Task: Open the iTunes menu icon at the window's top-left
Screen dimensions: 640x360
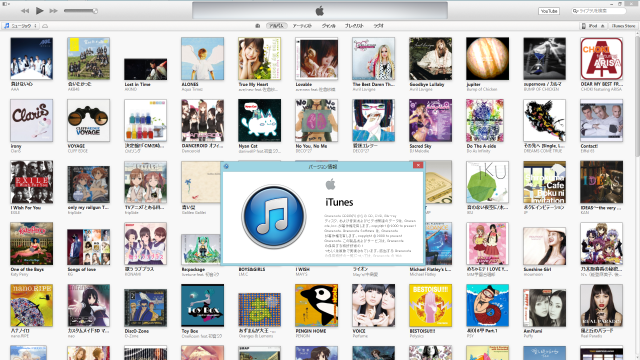Action: pyautogui.click(x=6, y=4)
